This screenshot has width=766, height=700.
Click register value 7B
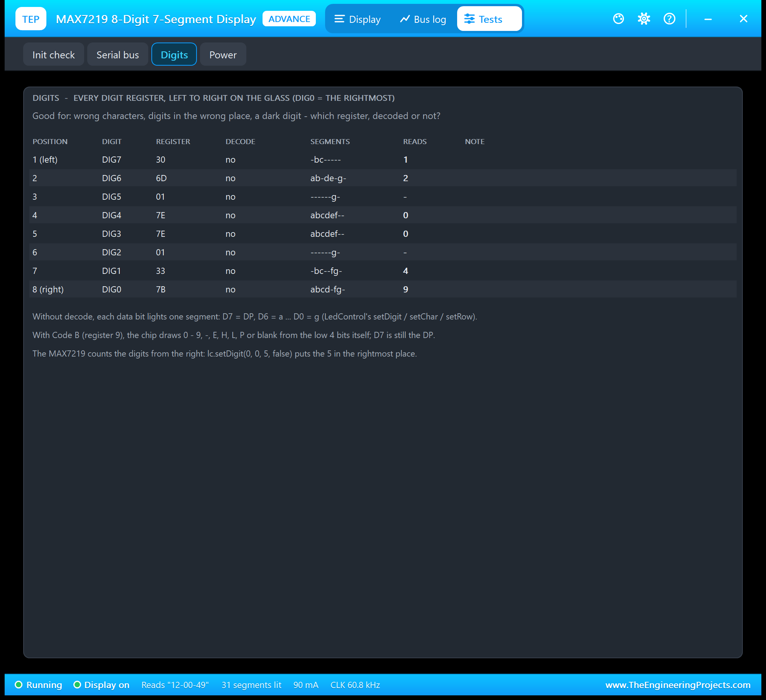tap(161, 289)
